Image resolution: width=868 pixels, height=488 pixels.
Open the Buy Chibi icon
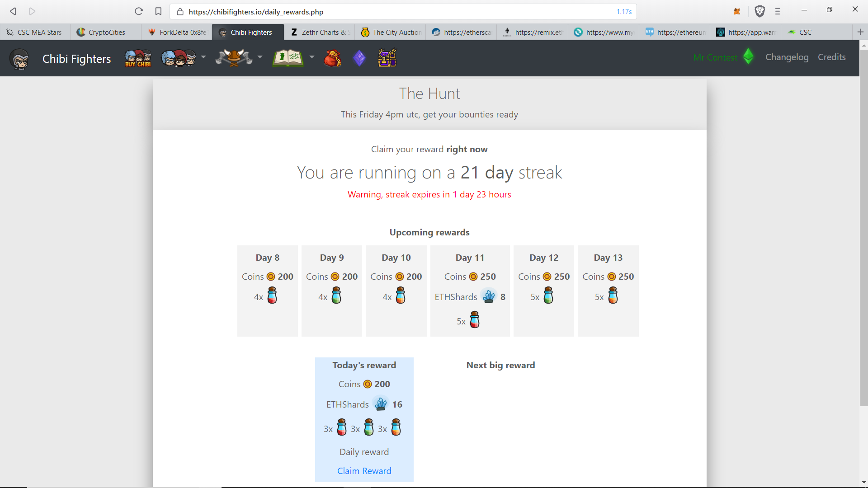tap(138, 59)
